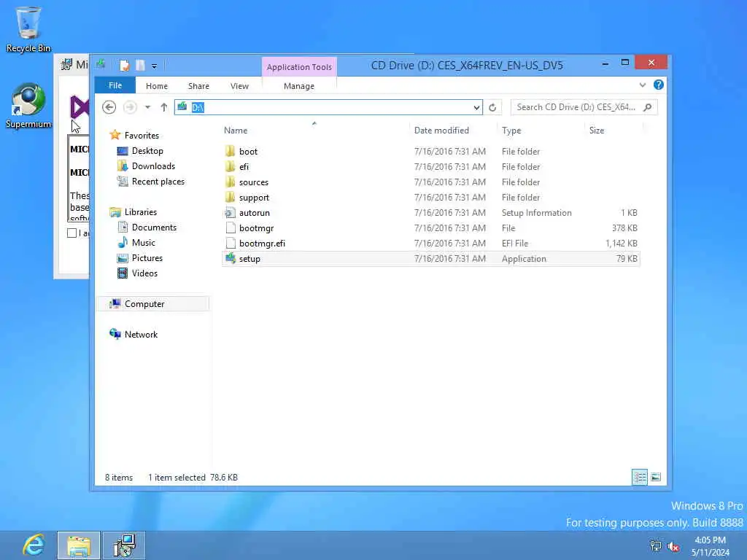Open the Help question mark icon
This screenshot has height=560, width=747.
coord(659,85)
